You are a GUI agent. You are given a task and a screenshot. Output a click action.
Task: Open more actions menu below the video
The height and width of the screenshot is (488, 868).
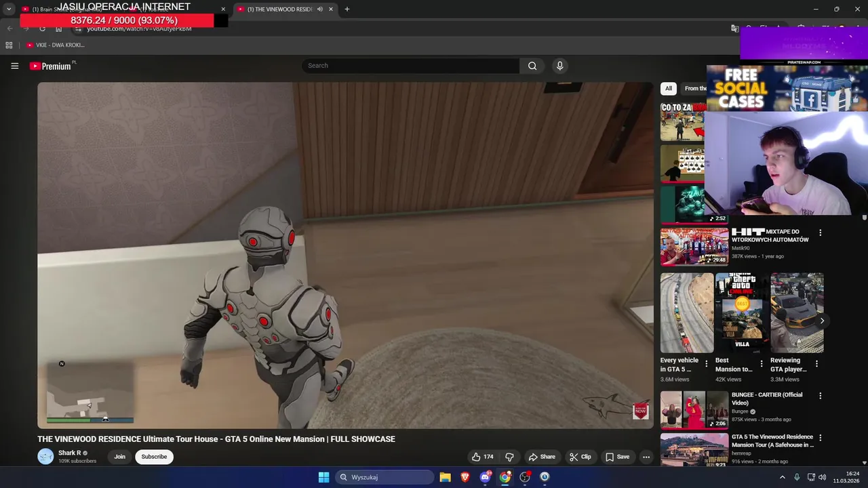click(646, 457)
